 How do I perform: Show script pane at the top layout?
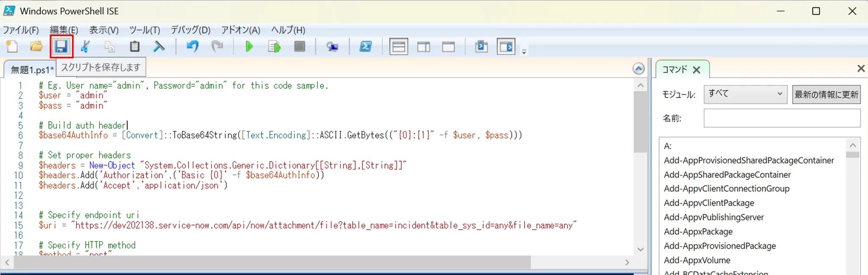click(x=399, y=47)
